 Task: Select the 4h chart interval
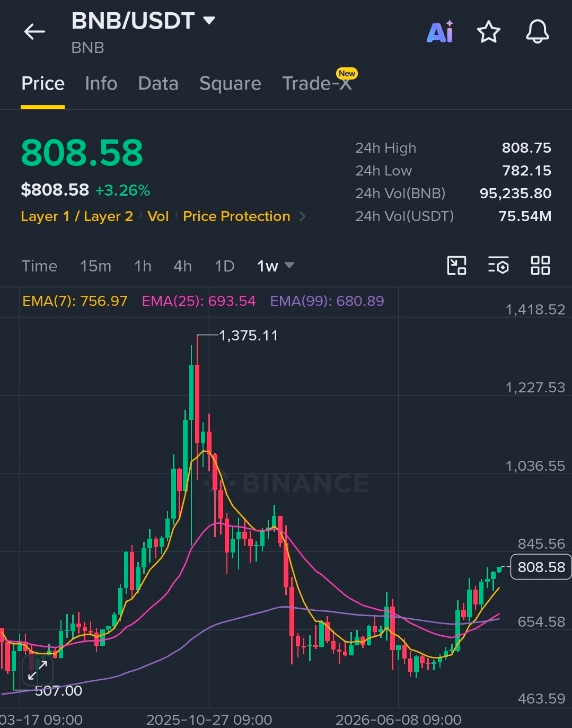[182, 266]
